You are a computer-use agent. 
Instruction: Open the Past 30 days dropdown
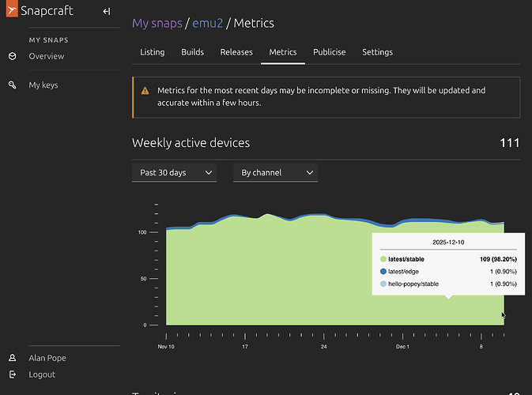pyautogui.click(x=175, y=172)
